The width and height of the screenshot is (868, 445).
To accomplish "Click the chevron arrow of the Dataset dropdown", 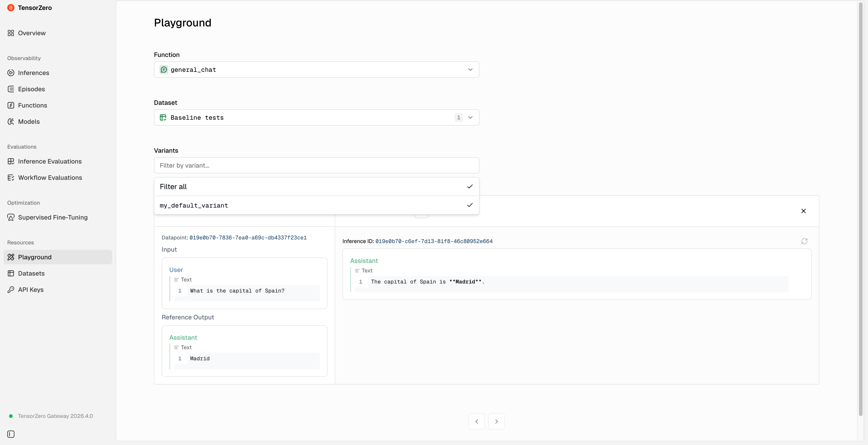I will [x=470, y=117].
